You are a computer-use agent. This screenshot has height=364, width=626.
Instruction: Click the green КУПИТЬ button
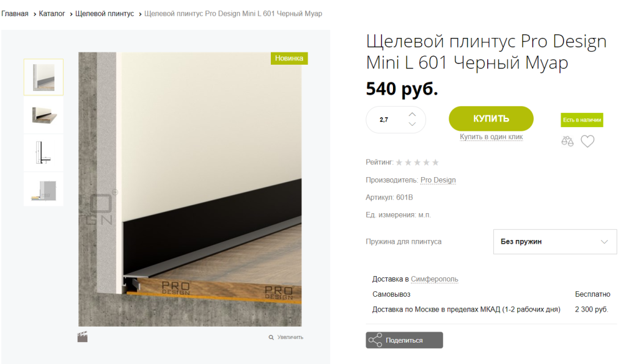491,118
